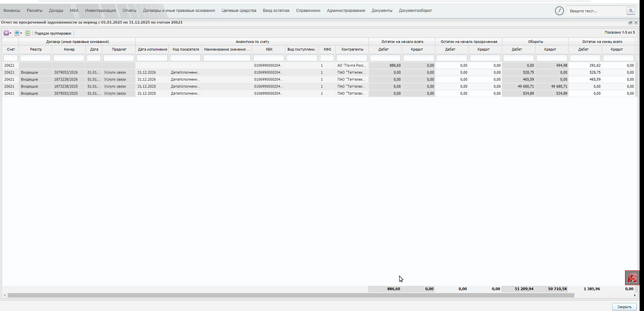The image size is (644, 311).
Task: Click the 391,62 ending debit cell
Action: coord(585,65)
